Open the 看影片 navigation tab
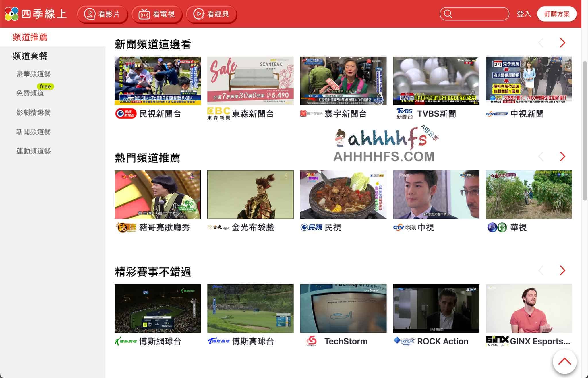The height and width of the screenshot is (378, 588). 102,14
